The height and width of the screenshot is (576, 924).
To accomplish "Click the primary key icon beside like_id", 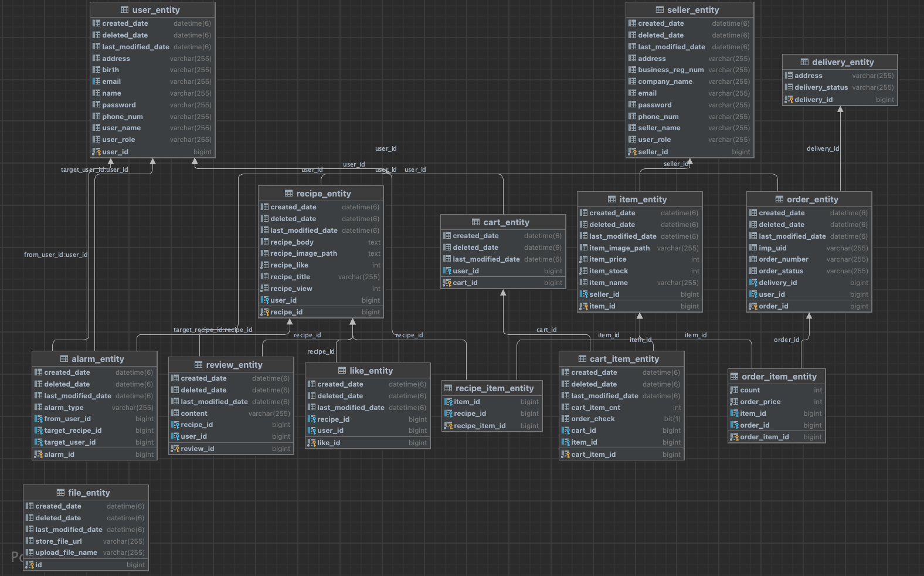I will point(312,443).
